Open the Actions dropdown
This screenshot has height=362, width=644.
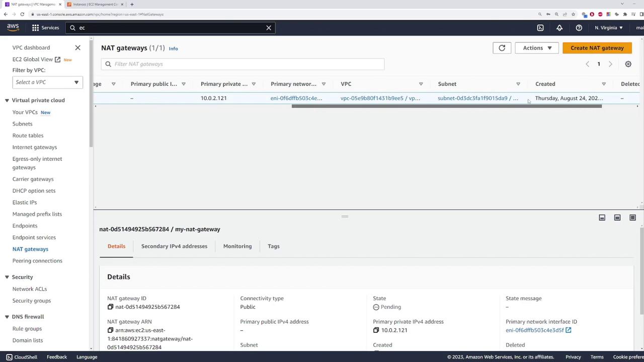537,48
